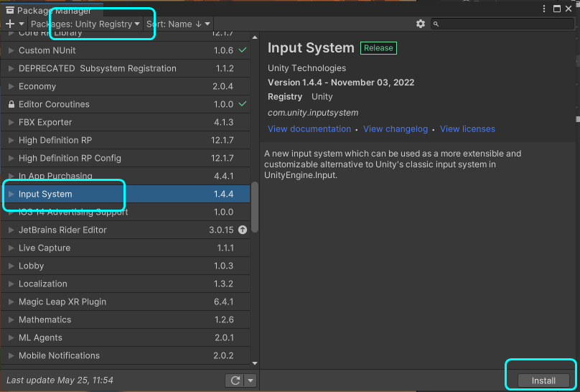Select High Definition RP Config package

(126, 158)
